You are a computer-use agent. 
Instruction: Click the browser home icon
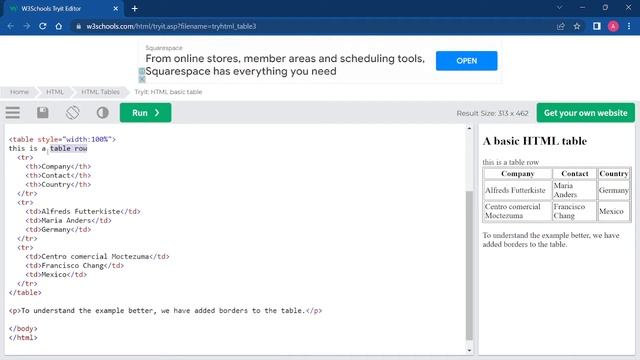coord(59,26)
